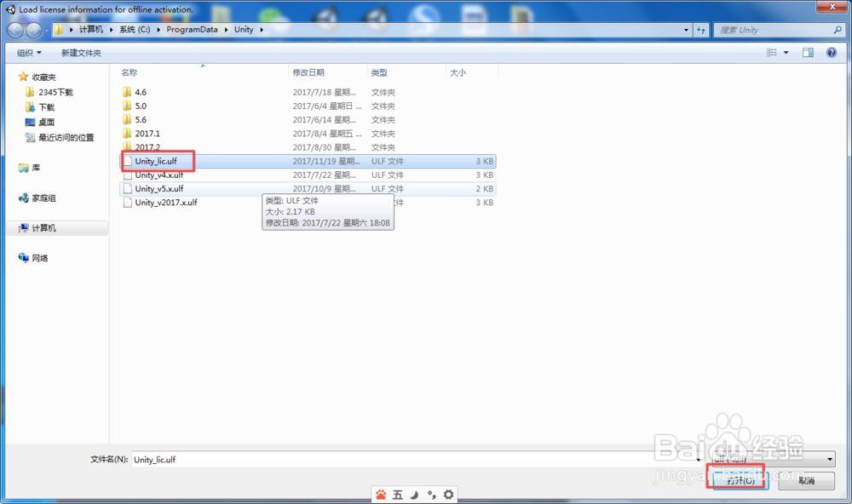
Task: Open the 组织 menu
Action: point(29,53)
